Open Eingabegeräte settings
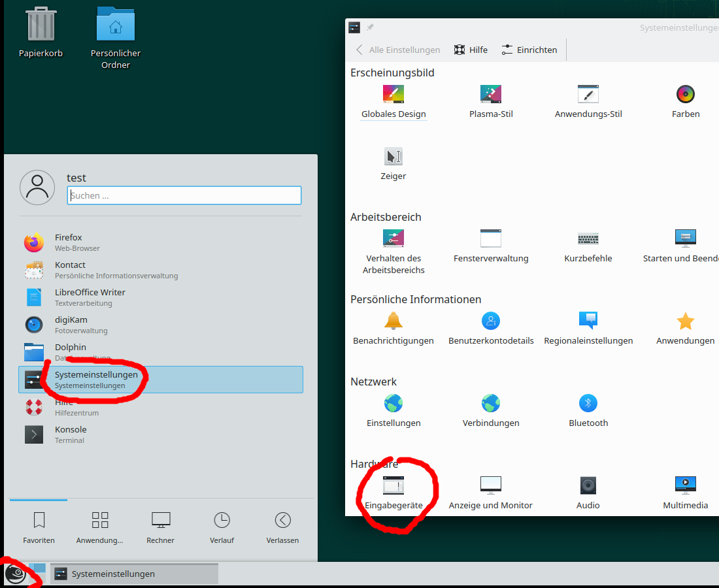Image resolution: width=719 pixels, height=588 pixels. (x=393, y=493)
